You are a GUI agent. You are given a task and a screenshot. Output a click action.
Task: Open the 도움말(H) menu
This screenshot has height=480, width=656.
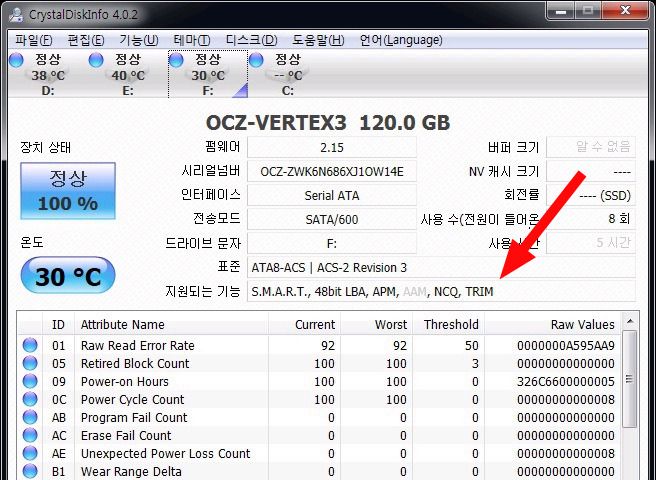coord(318,40)
